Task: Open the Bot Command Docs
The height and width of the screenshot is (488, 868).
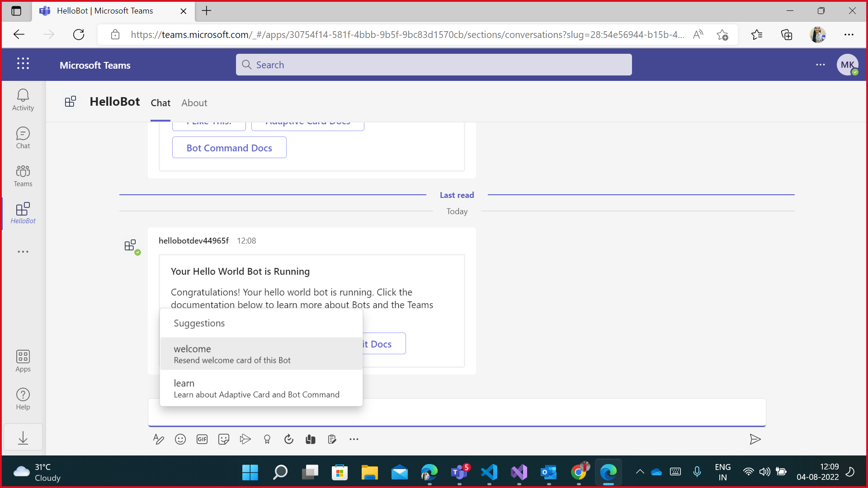Action: pos(229,147)
